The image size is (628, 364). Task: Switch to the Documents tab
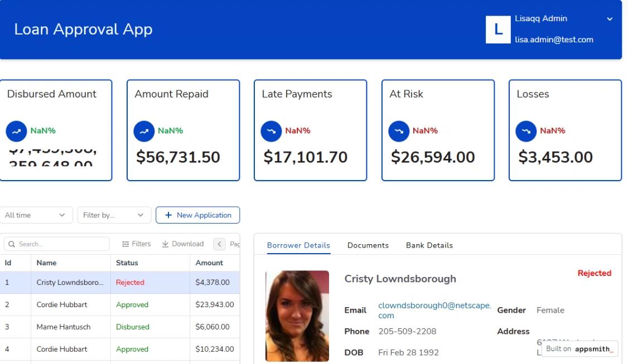(x=368, y=245)
